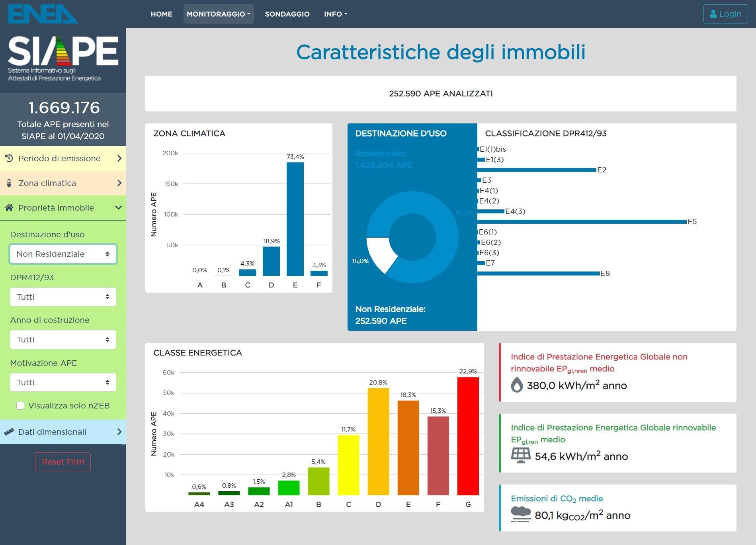Click the E4(3) classification bar
This screenshot has width=756, height=545.
point(490,211)
